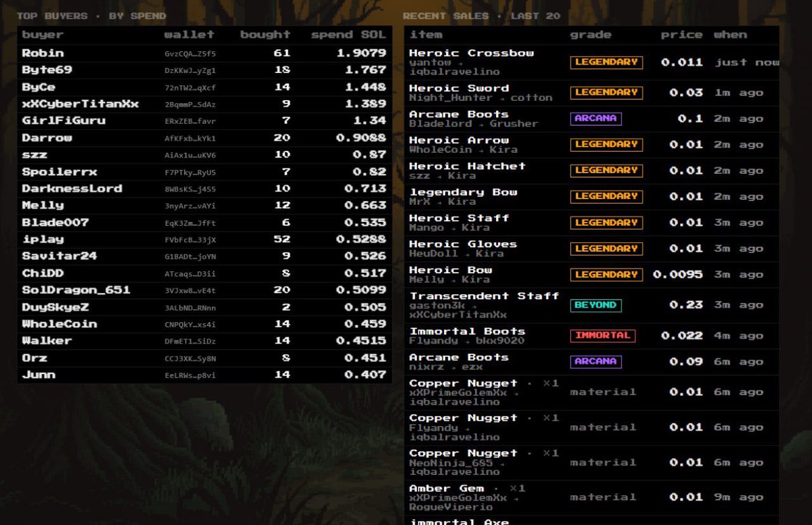Click the Heroic Gloves sale item

pyautogui.click(x=464, y=244)
